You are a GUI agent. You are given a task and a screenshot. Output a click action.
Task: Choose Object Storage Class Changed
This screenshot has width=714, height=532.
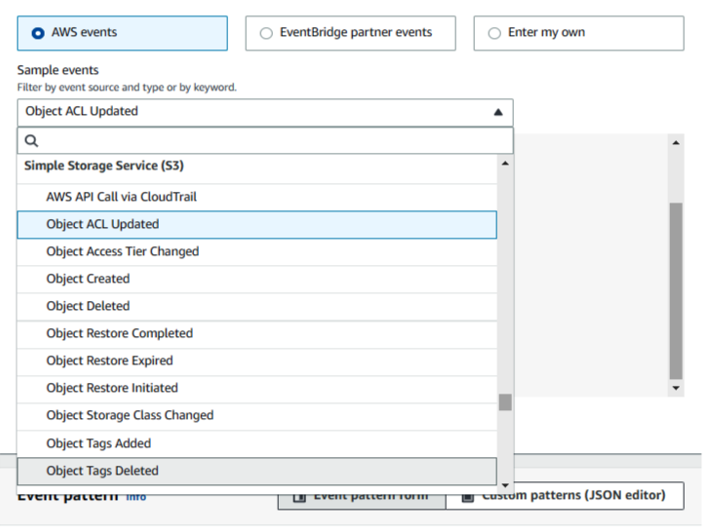point(257,416)
